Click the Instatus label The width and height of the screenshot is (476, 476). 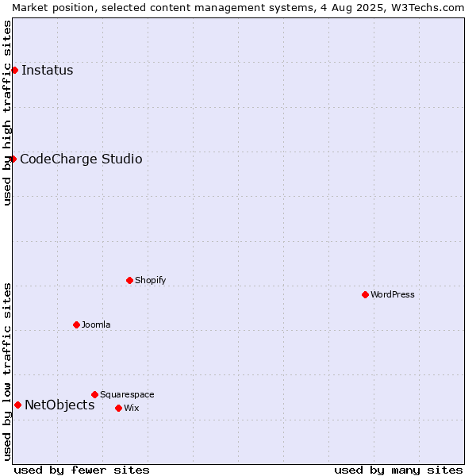point(48,71)
